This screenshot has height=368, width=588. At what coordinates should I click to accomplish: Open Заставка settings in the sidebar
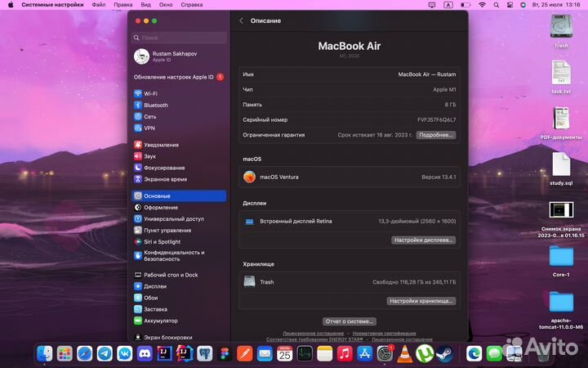(x=151, y=309)
